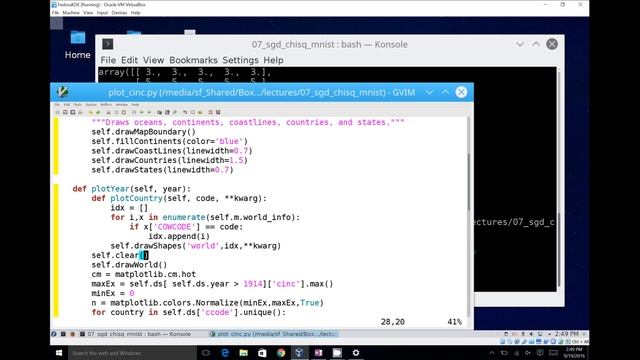
Task: Click the Find Previous arrow icon in GVIM toolbar
Action: tap(149, 112)
